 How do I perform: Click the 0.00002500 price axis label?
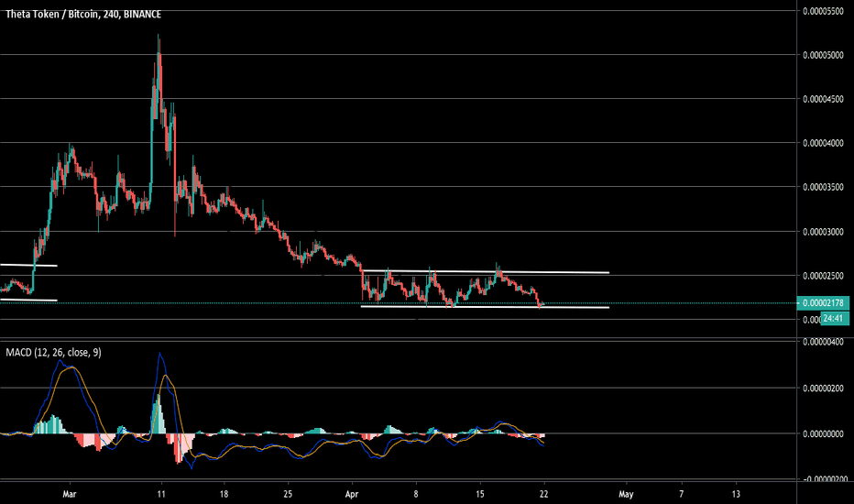(823, 276)
